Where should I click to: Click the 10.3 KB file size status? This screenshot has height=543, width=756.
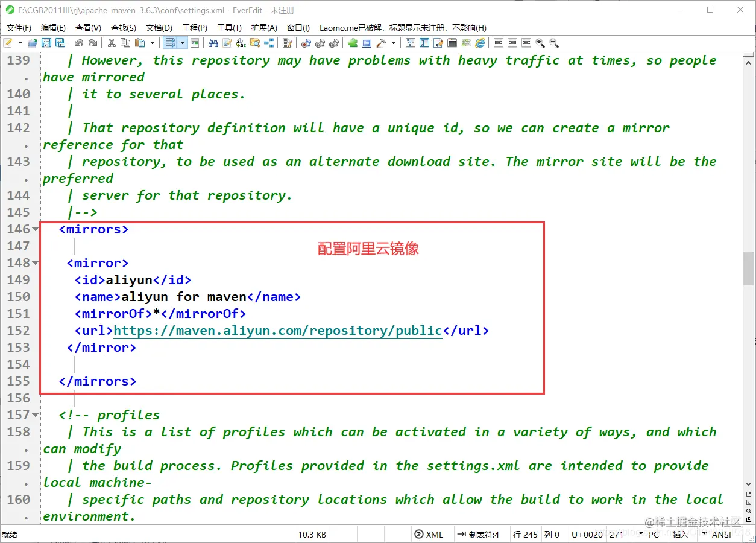click(312, 535)
